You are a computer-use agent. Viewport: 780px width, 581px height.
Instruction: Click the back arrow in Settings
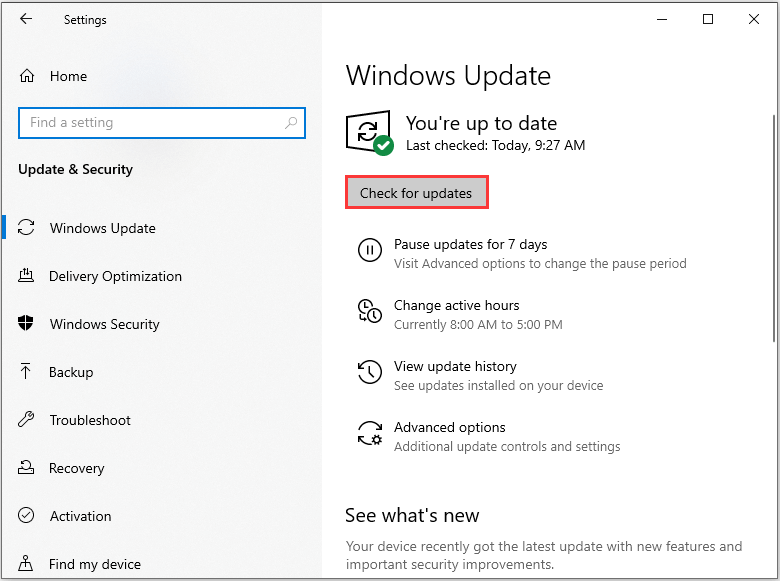coord(26,19)
